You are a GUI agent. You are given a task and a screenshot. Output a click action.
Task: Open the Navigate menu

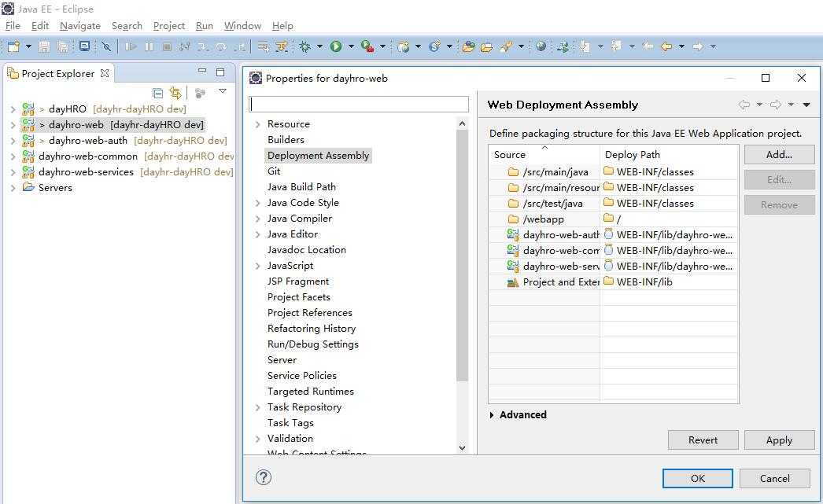[x=79, y=25]
